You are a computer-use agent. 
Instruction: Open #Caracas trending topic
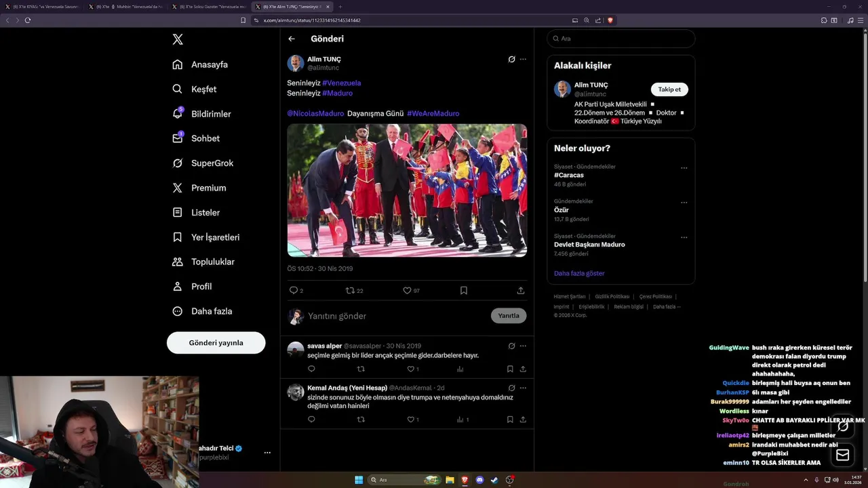click(569, 175)
